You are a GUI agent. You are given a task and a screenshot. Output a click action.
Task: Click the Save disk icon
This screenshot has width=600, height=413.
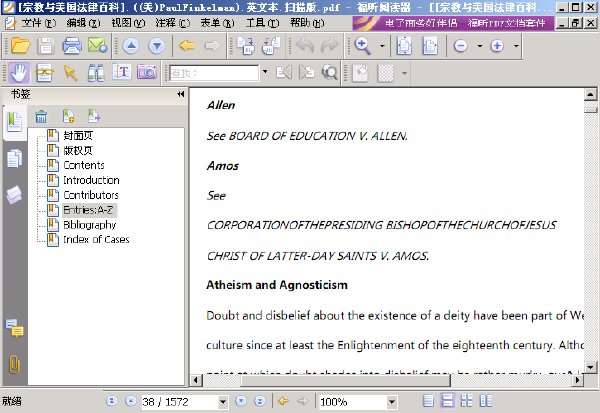tap(46, 46)
